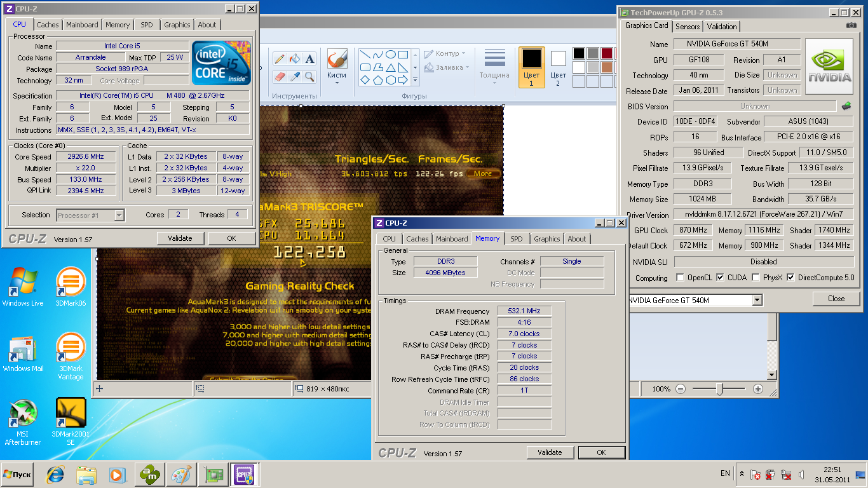
Task: Select the Text tool in Paint
Action: (309, 58)
